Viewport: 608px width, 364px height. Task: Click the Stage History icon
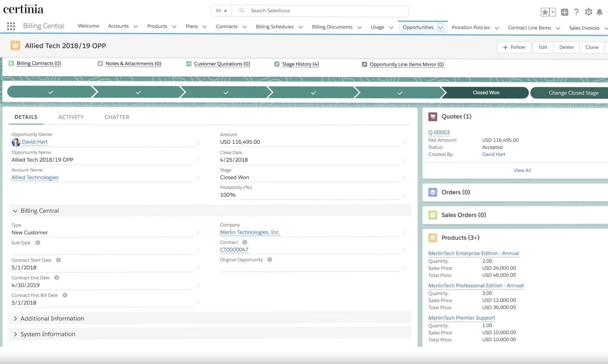click(x=277, y=64)
